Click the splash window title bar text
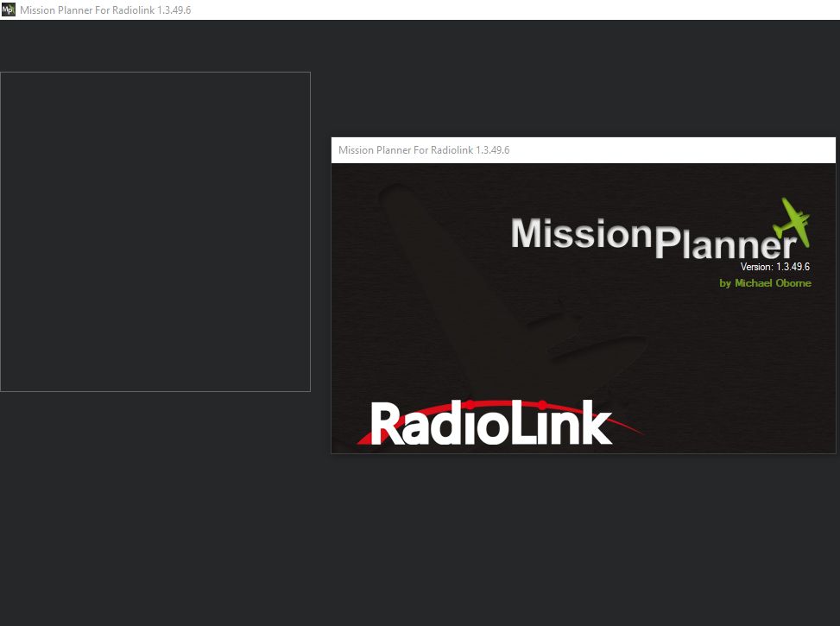 [424, 150]
